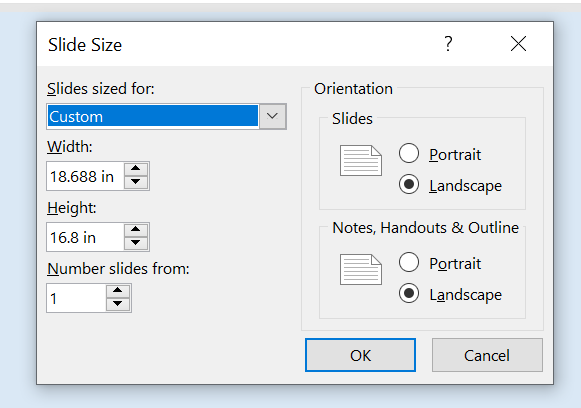Increment the Number slides from spinner
Screen dimensions: 581x408
point(117,291)
